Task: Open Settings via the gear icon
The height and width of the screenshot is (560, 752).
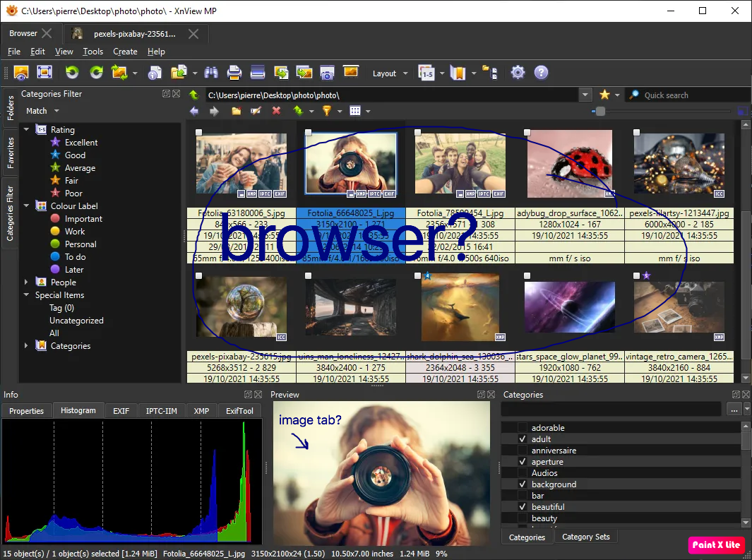Action: point(518,72)
